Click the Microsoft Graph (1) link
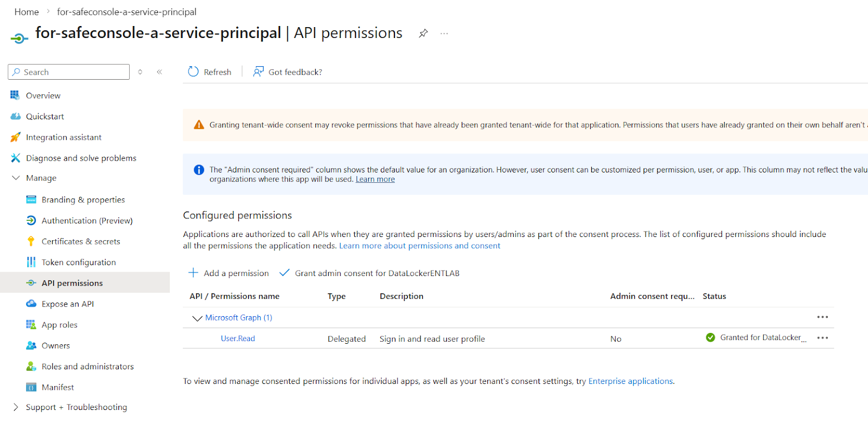 pyautogui.click(x=239, y=318)
